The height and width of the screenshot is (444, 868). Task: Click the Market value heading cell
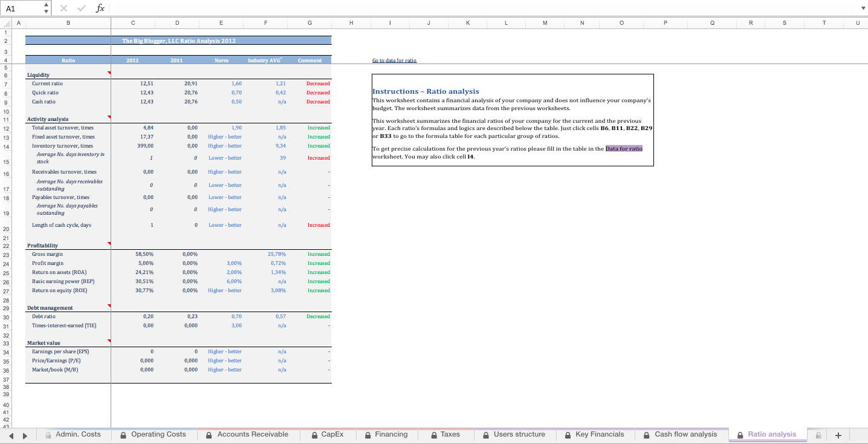68,343
